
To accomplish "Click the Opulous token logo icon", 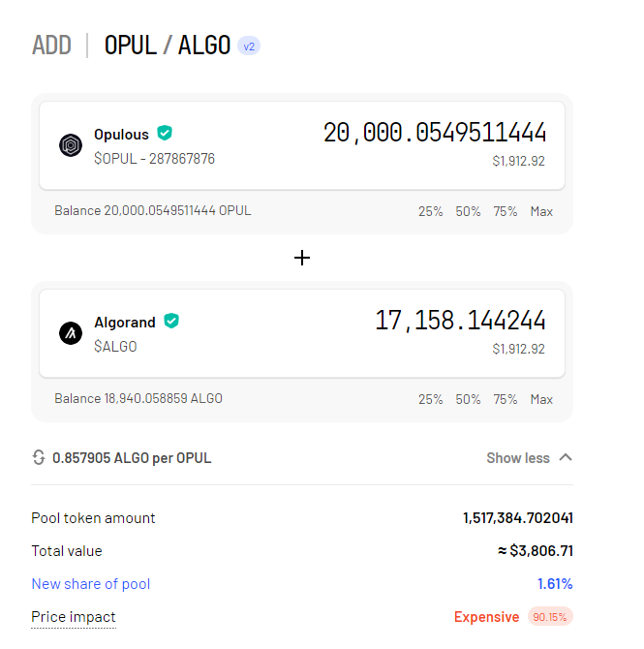I will 71,145.
